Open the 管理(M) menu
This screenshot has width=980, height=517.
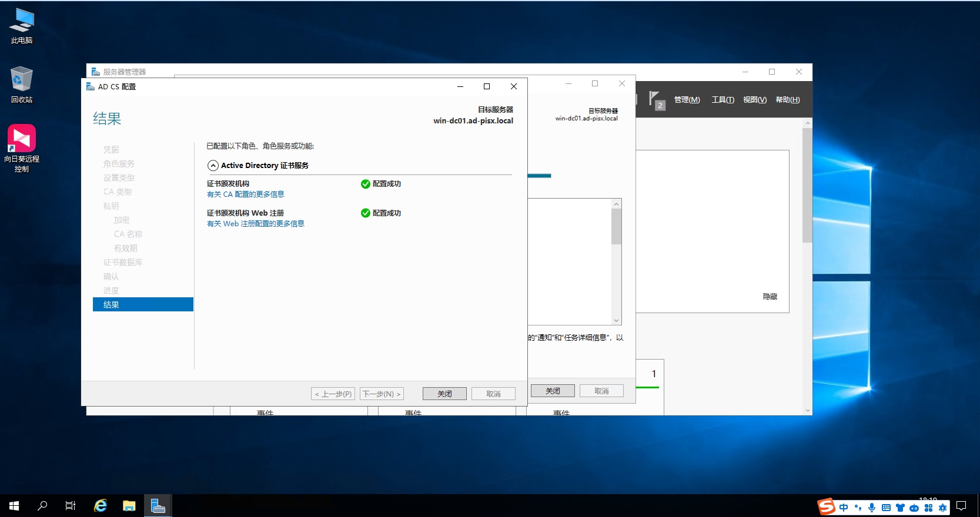(687, 100)
